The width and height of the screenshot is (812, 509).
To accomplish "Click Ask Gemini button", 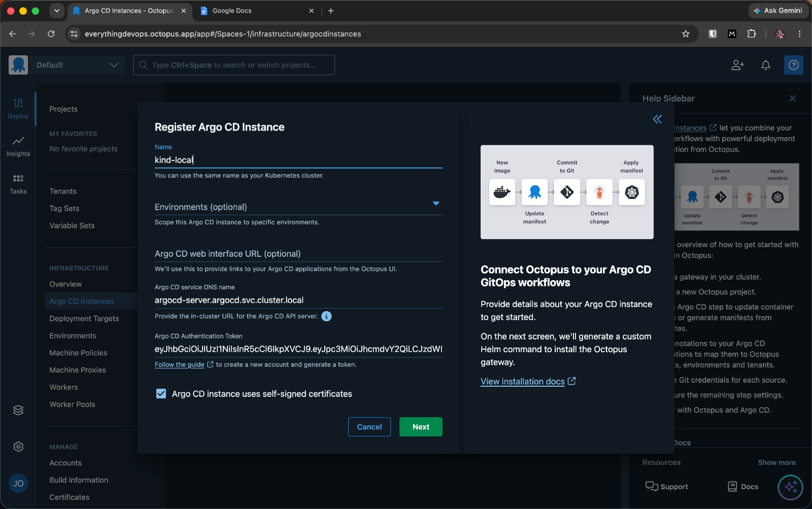I will point(777,11).
